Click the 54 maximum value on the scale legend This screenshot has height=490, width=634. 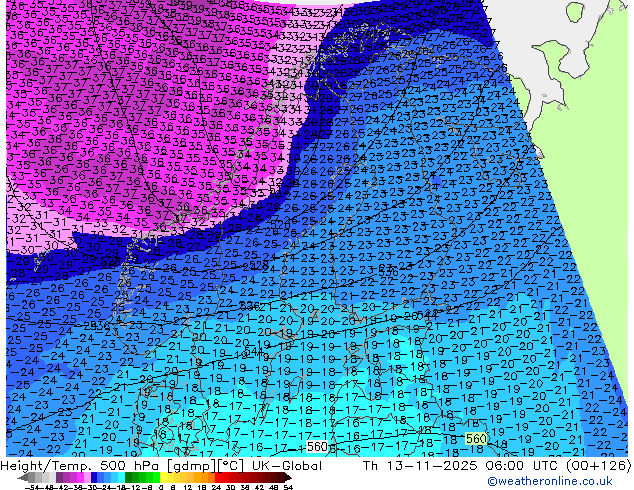pyautogui.click(x=288, y=487)
